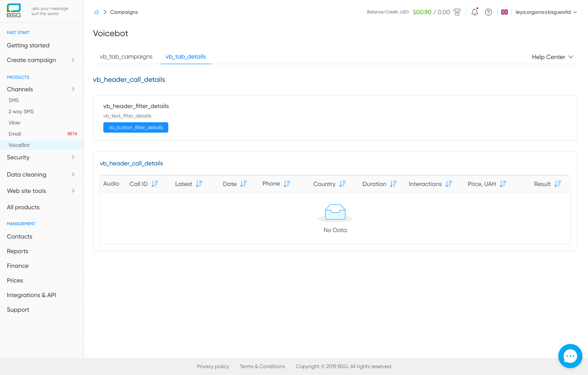Click the copy icon next to the balance
The height and width of the screenshot is (375, 588).
click(457, 12)
